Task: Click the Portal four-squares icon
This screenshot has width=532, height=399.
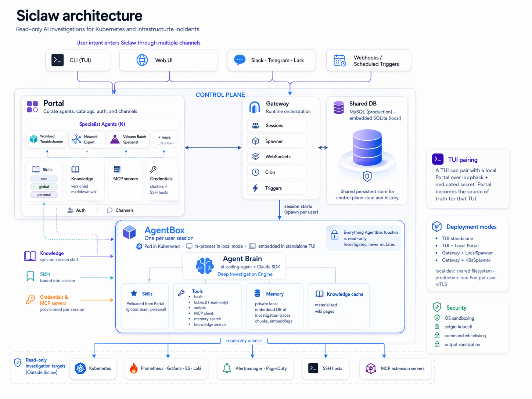Action: pos(32,107)
